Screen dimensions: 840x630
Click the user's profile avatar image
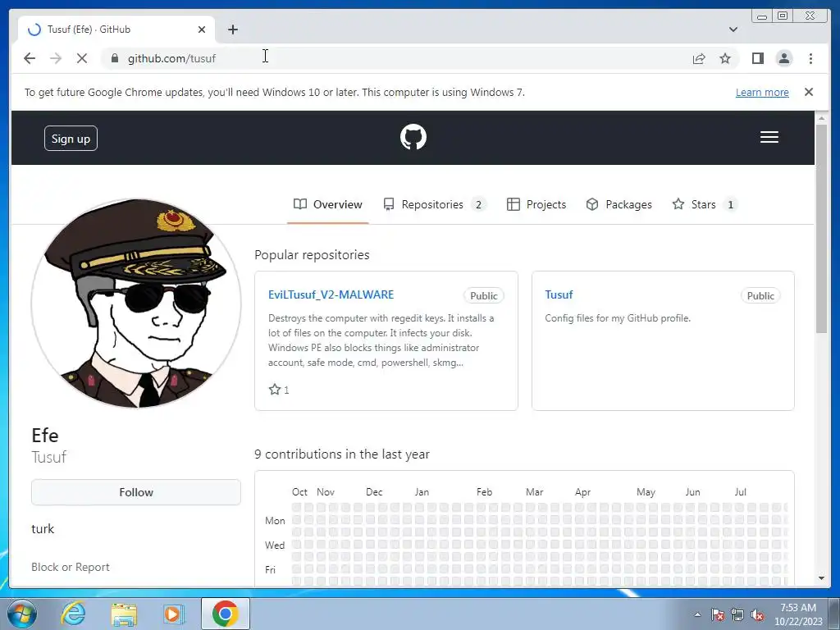click(136, 304)
